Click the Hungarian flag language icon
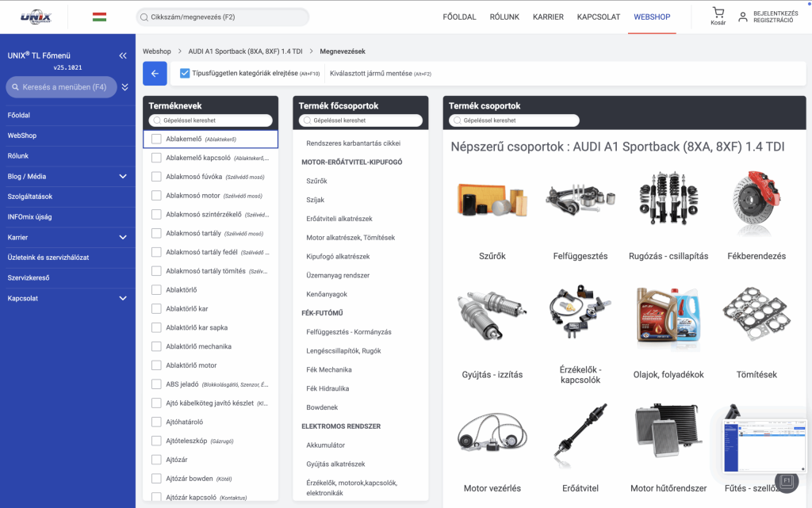Image resolution: width=812 pixels, height=508 pixels. coord(99,17)
